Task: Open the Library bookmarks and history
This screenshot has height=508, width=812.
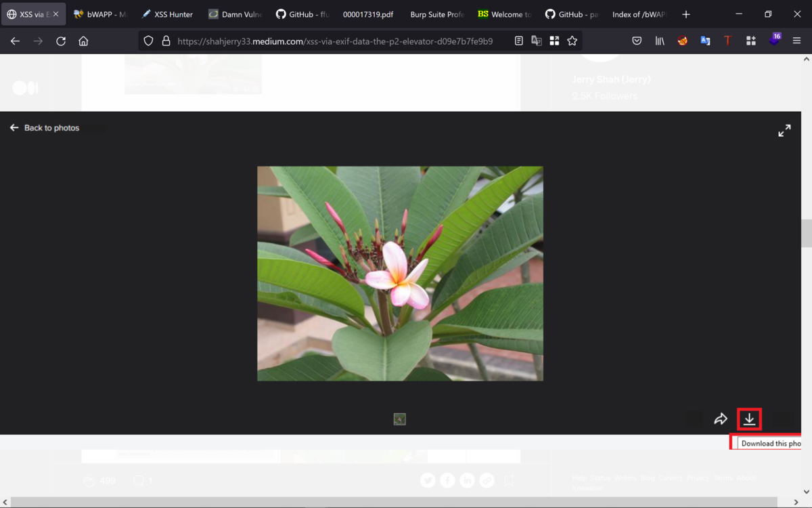Action: [x=660, y=41]
